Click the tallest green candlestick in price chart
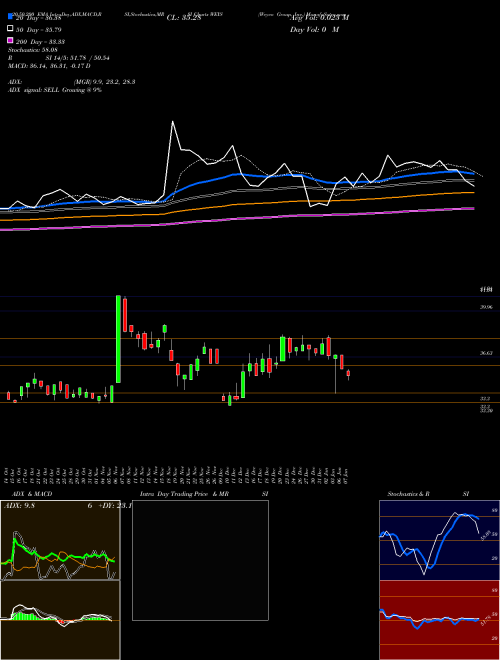Screen dimensions: 500x660 [118, 339]
